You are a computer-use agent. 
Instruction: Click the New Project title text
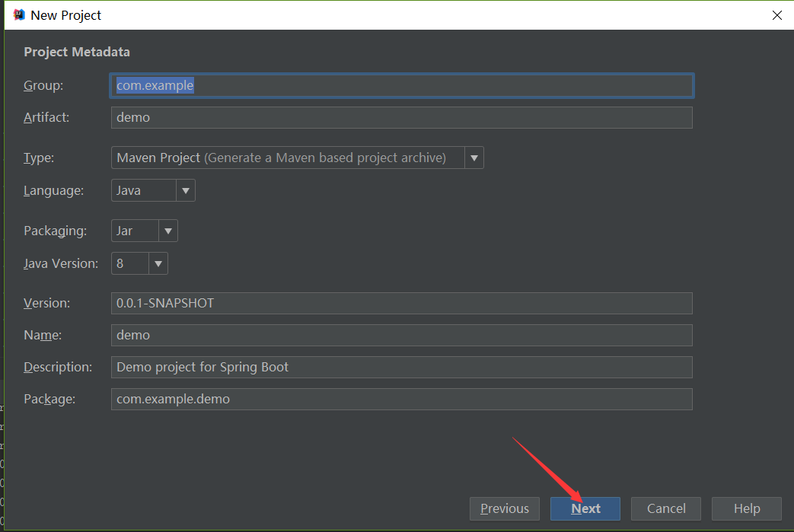[65, 15]
